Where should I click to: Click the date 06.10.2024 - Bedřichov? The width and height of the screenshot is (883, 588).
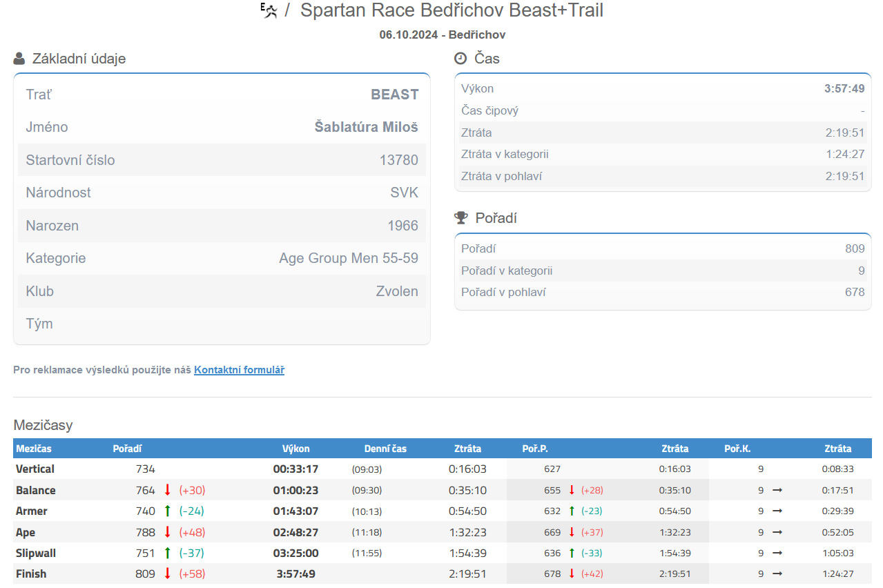(x=442, y=35)
